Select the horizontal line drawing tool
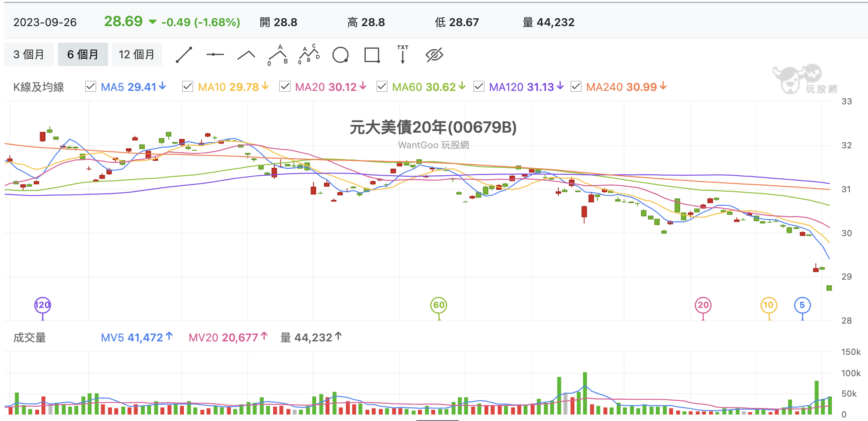Viewport: 868px width, 421px height. tap(215, 55)
